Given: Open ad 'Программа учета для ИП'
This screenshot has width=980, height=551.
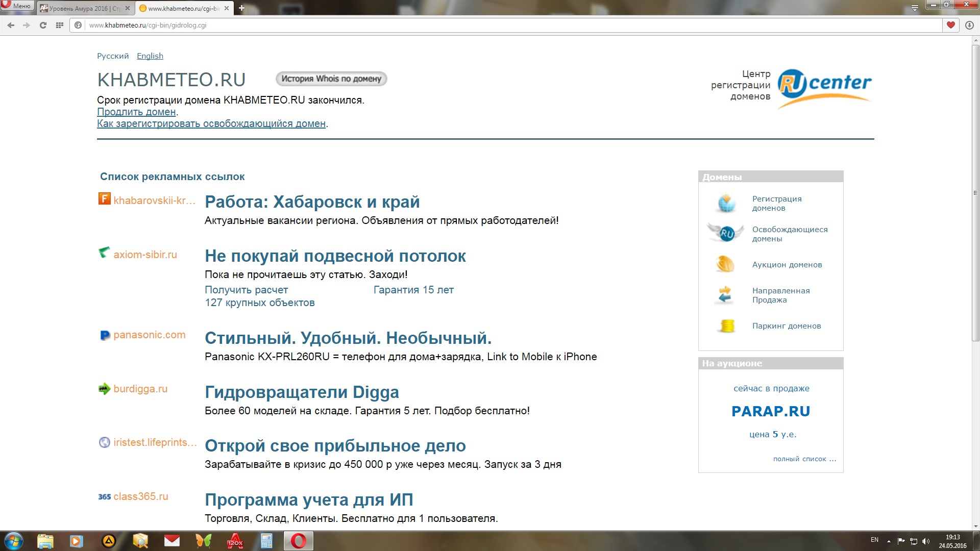Looking at the screenshot, I should click(309, 500).
